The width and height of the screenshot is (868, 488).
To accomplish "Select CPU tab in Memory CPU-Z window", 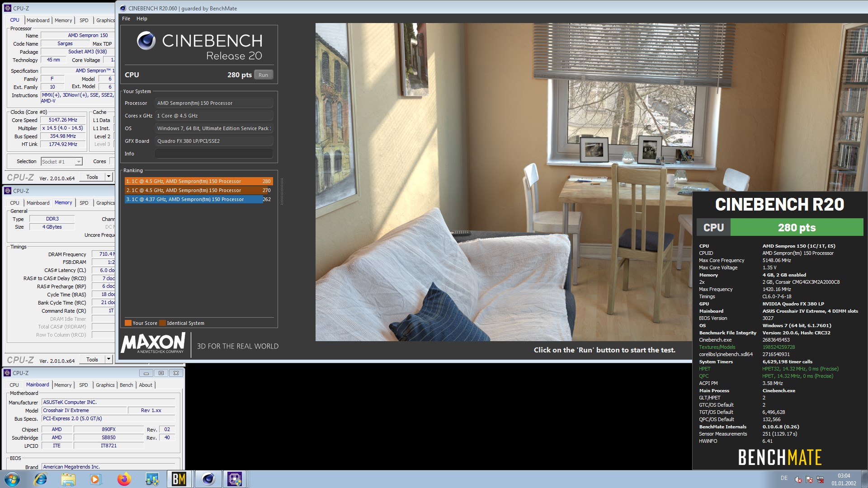I will [x=14, y=203].
